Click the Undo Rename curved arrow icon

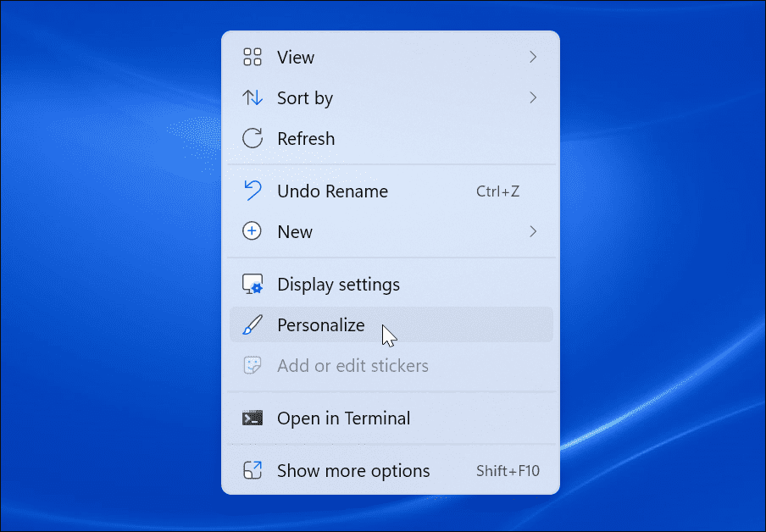(x=252, y=191)
